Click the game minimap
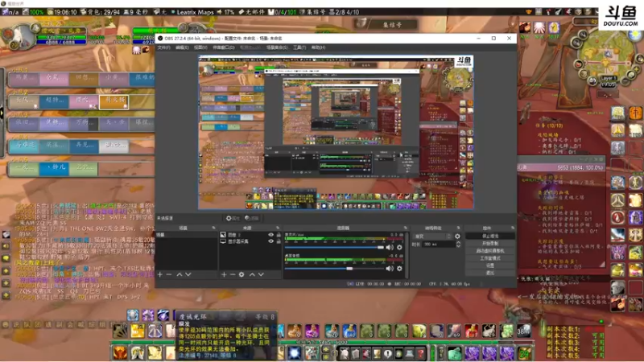This screenshot has width=644, height=362. (x=607, y=55)
